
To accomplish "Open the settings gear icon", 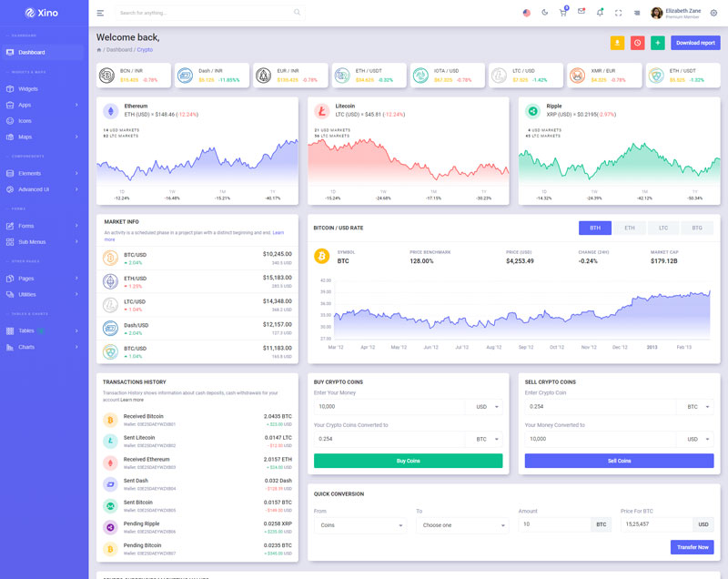I will [x=713, y=13].
